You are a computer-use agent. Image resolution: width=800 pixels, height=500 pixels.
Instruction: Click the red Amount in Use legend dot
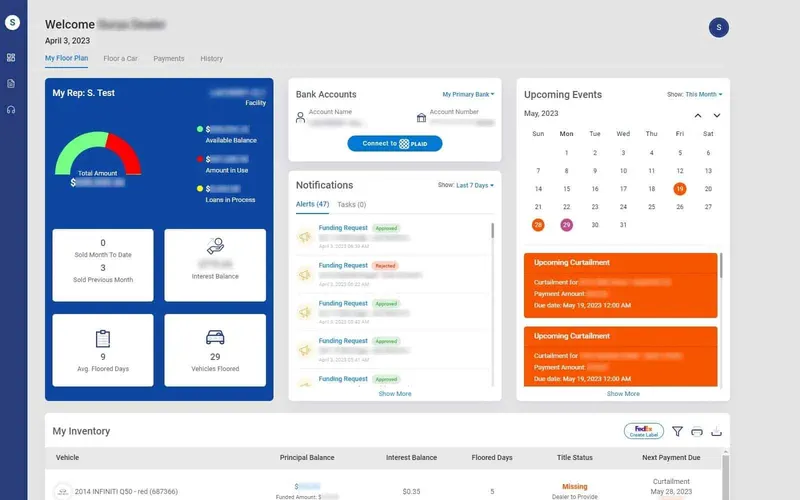point(200,159)
